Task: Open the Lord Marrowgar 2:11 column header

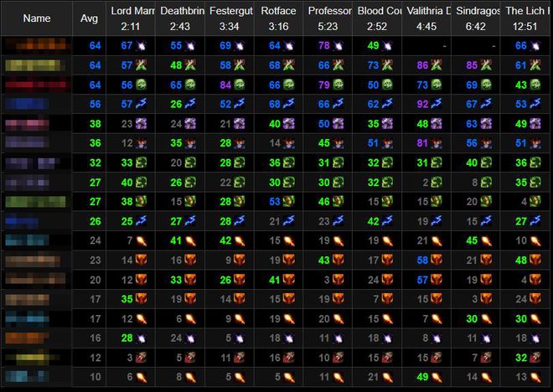Action: click(131, 18)
